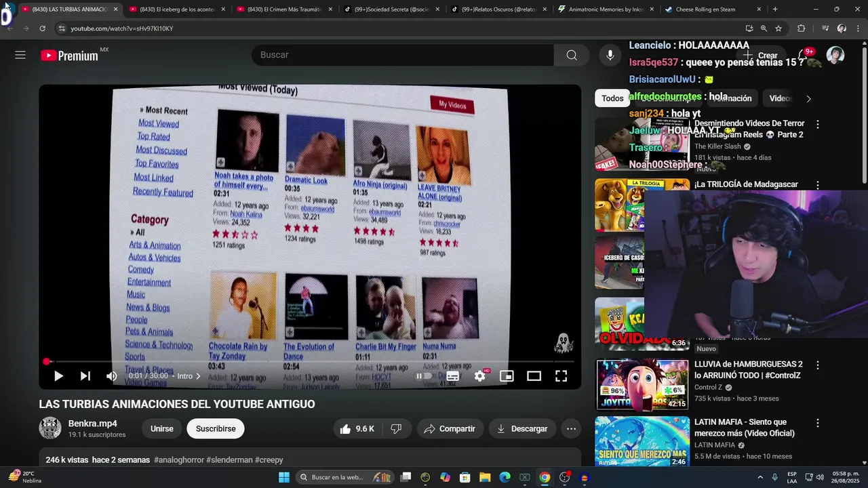Show hidden system tray icons

759,477
